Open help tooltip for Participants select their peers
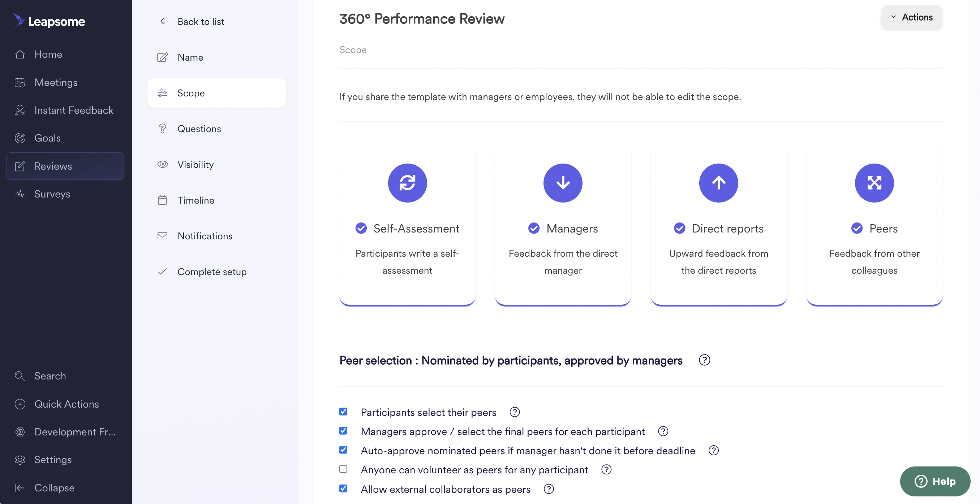980x504 pixels. pos(515,412)
